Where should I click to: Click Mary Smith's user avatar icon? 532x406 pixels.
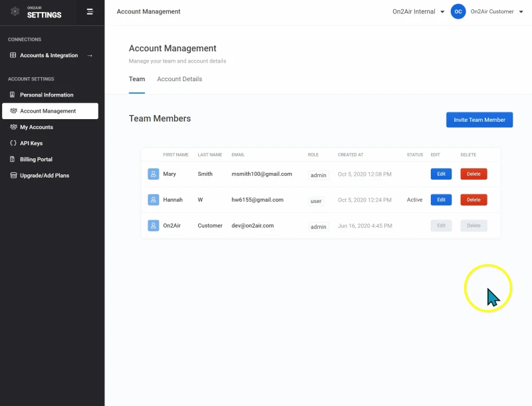click(154, 174)
